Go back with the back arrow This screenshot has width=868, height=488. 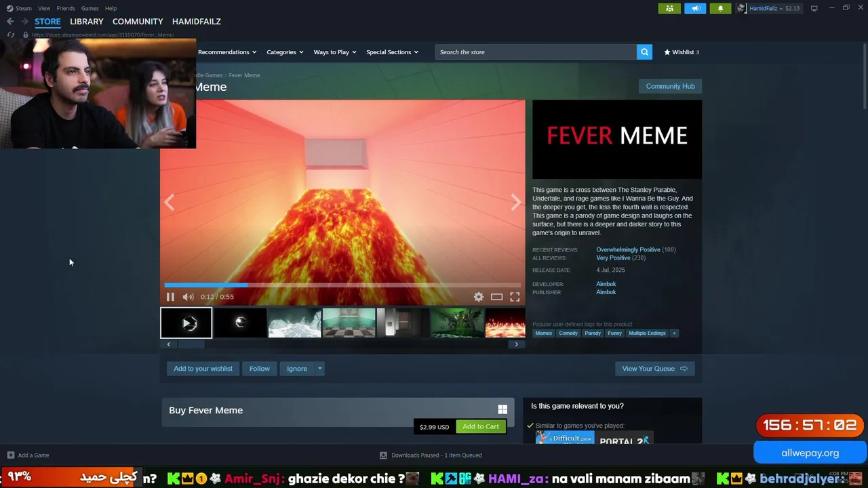click(x=10, y=22)
